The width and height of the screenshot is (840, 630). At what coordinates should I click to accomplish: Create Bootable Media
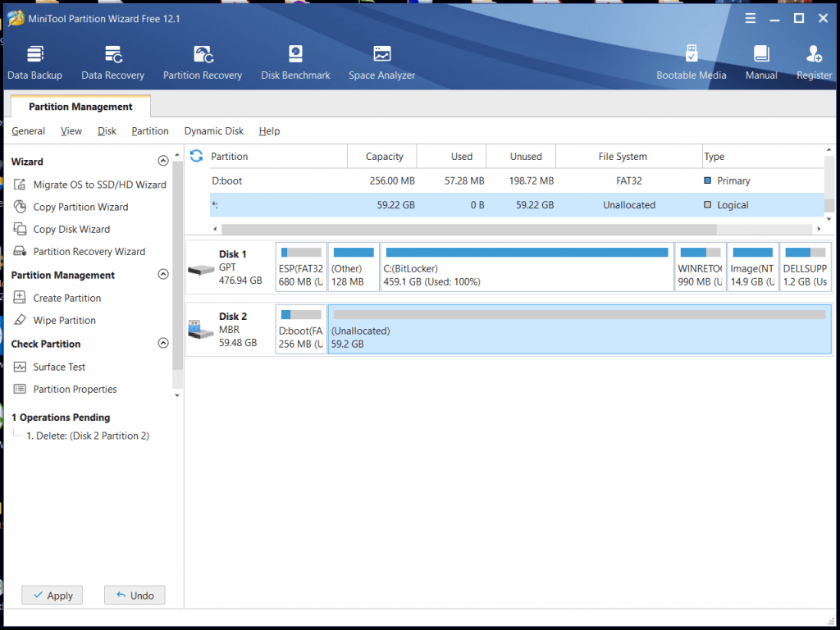tap(691, 63)
